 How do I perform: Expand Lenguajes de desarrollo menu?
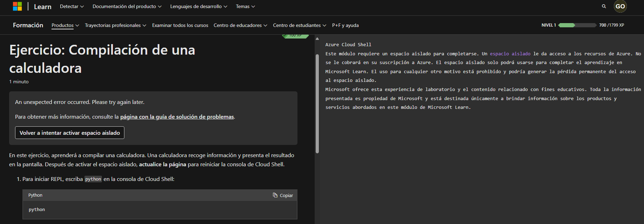click(199, 6)
